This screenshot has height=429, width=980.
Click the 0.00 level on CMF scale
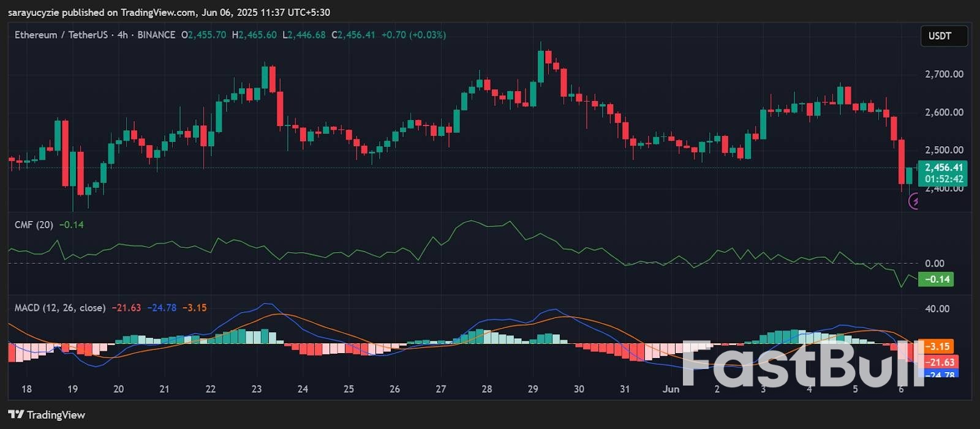tap(935, 264)
